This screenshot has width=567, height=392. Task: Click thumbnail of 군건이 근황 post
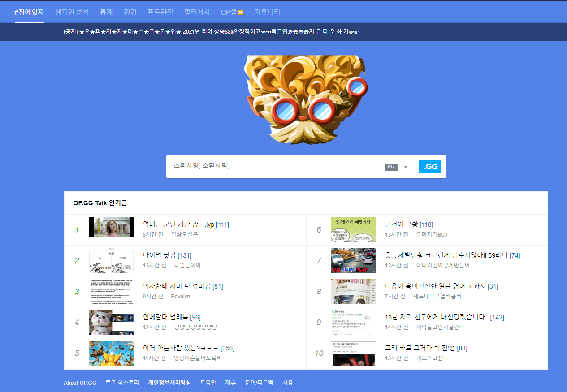(354, 229)
